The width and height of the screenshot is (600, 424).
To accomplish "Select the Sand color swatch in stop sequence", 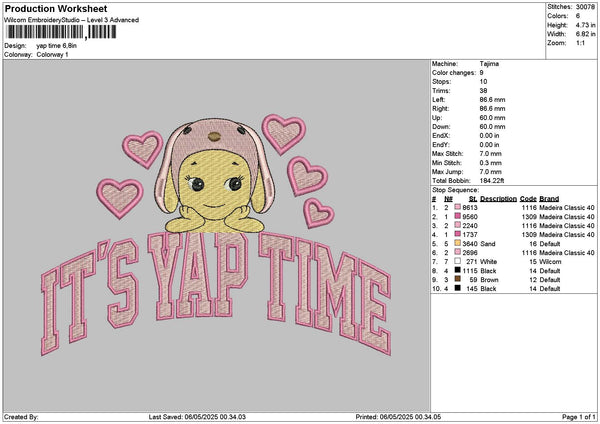I will pos(457,243).
